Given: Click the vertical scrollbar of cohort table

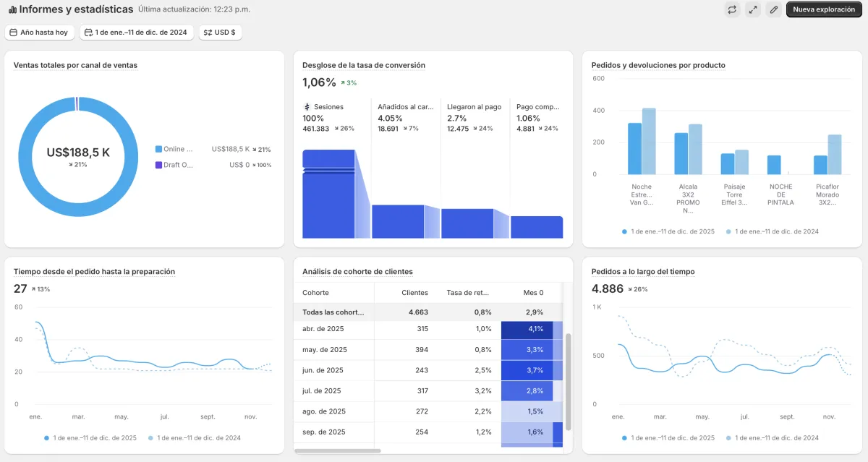Looking at the screenshot, I should click(x=568, y=382).
